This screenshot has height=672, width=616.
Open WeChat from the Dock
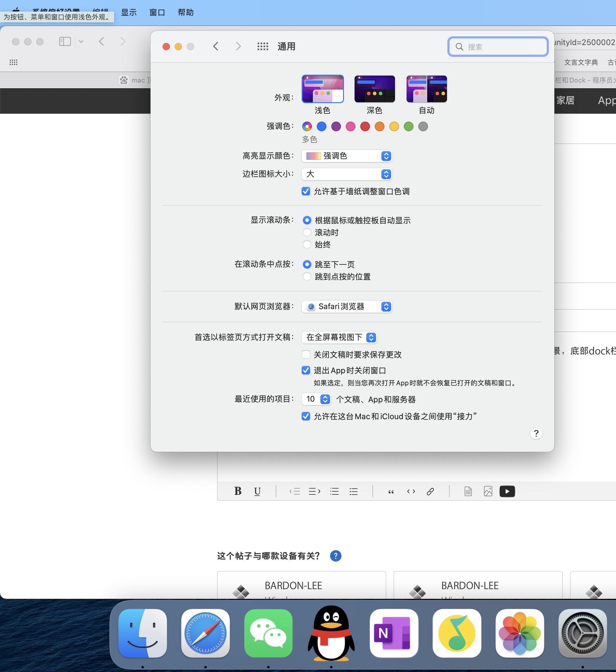pyautogui.click(x=268, y=633)
